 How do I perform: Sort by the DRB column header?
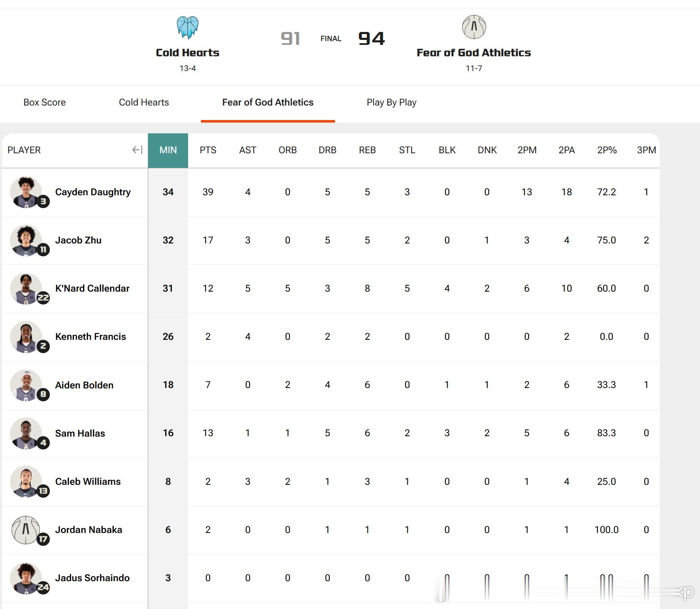(x=328, y=150)
